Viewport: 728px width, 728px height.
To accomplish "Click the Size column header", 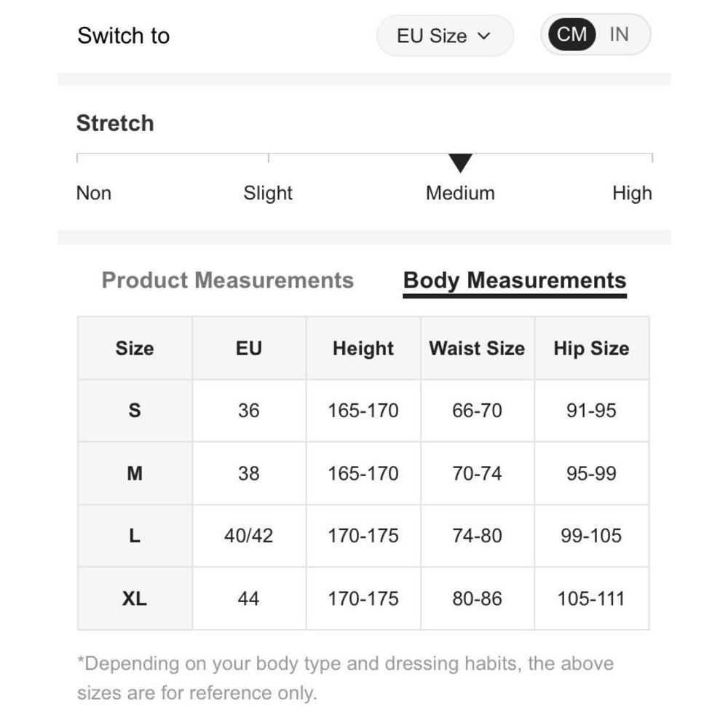I will pos(135,348).
